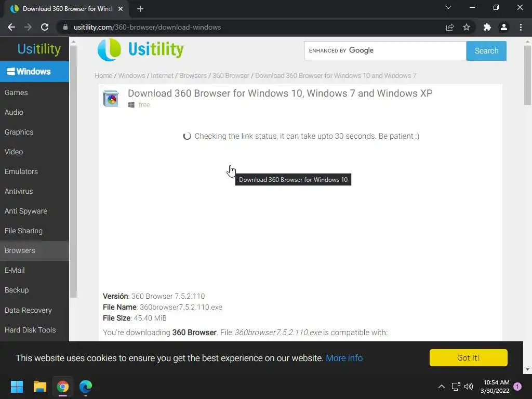This screenshot has height=399, width=532.
Task: Open the File Sharing category
Action: [x=34, y=231]
